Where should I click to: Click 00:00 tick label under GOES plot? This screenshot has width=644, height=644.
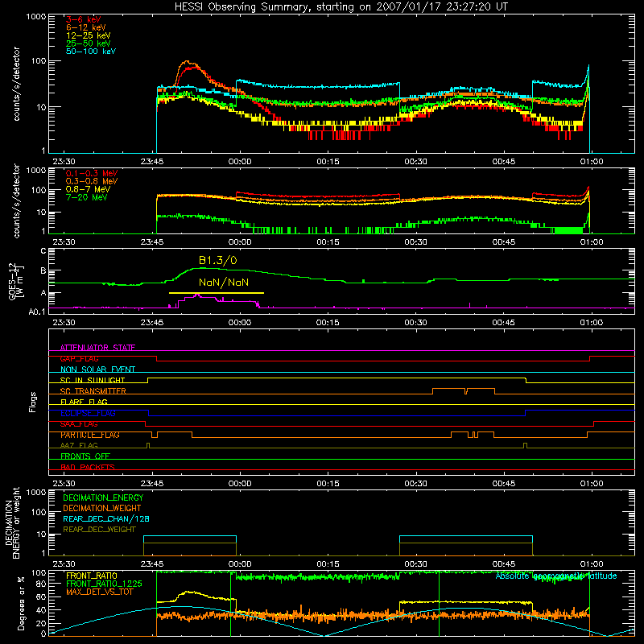(240, 323)
